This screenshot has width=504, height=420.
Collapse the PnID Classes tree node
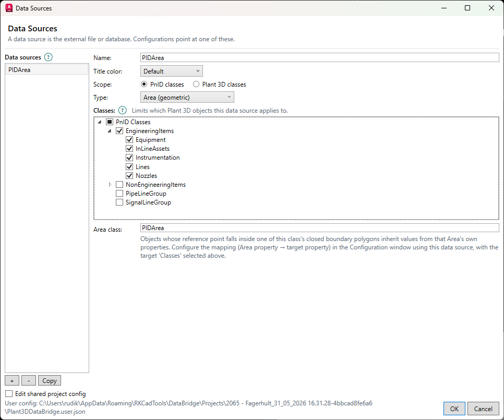(100, 122)
